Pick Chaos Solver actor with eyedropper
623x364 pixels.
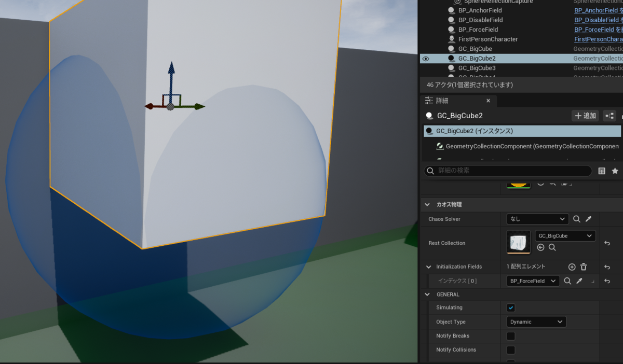click(x=589, y=219)
